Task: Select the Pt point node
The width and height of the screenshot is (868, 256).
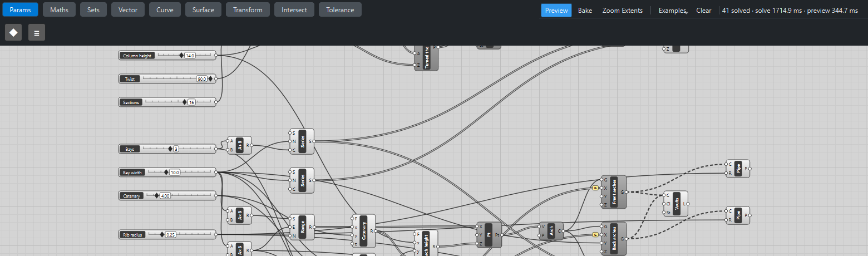Action: tap(489, 235)
